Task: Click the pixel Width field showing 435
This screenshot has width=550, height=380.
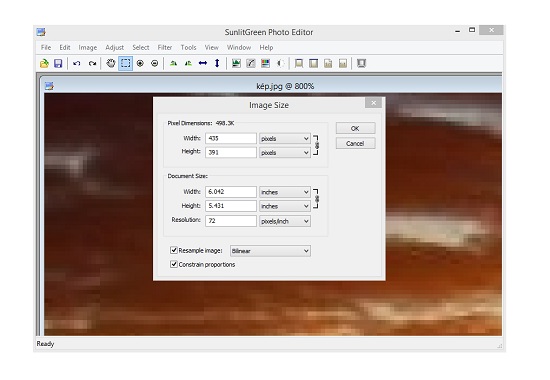Action: [x=231, y=138]
